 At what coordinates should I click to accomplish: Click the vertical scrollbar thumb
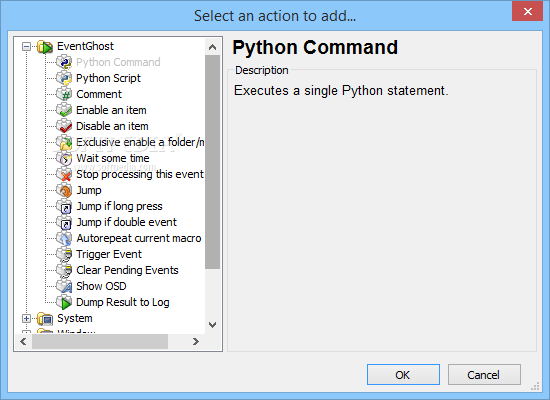[212, 162]
